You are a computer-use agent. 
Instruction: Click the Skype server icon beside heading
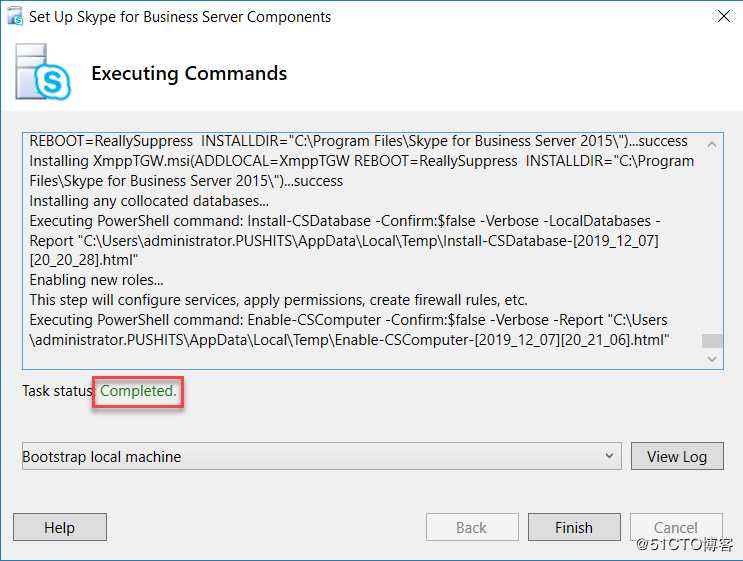[x=43, y=72]
